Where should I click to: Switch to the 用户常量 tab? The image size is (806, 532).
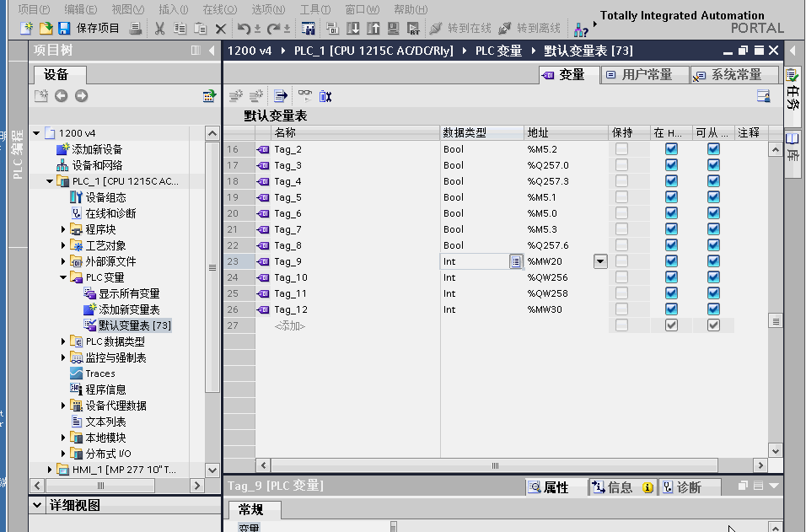coord(645,75)
